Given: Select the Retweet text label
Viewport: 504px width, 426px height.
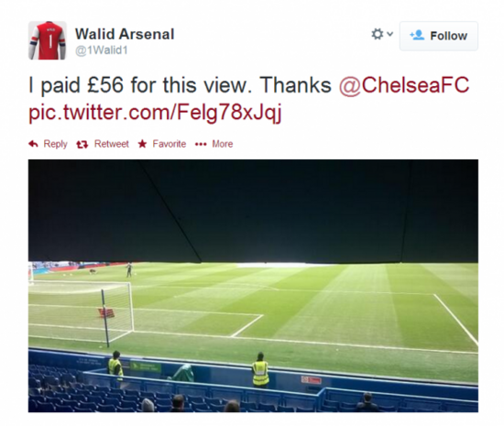Looking at the screenshot, I should click(112, 144).
